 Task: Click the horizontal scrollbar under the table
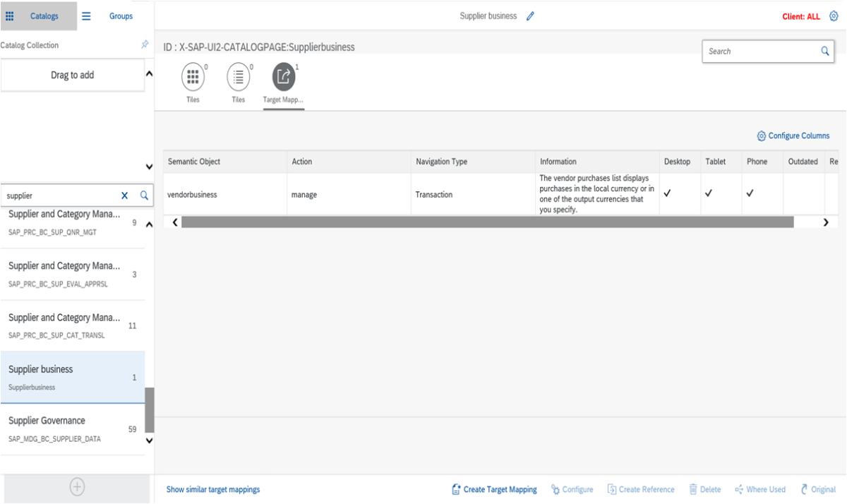pos(487,222)
